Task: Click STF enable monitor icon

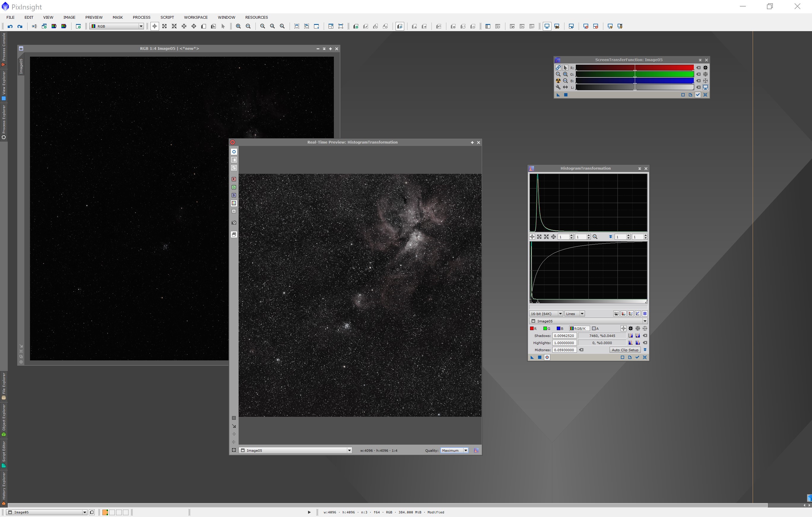Action: 705,87
